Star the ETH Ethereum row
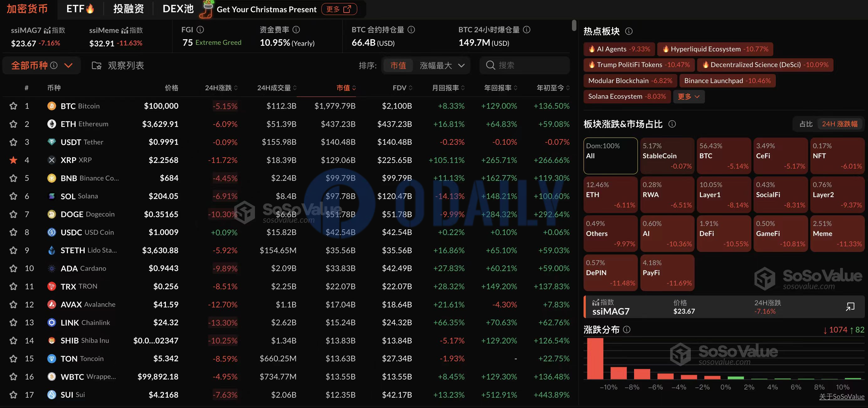This screenshot has height=408, width=868. click(13, 124)
